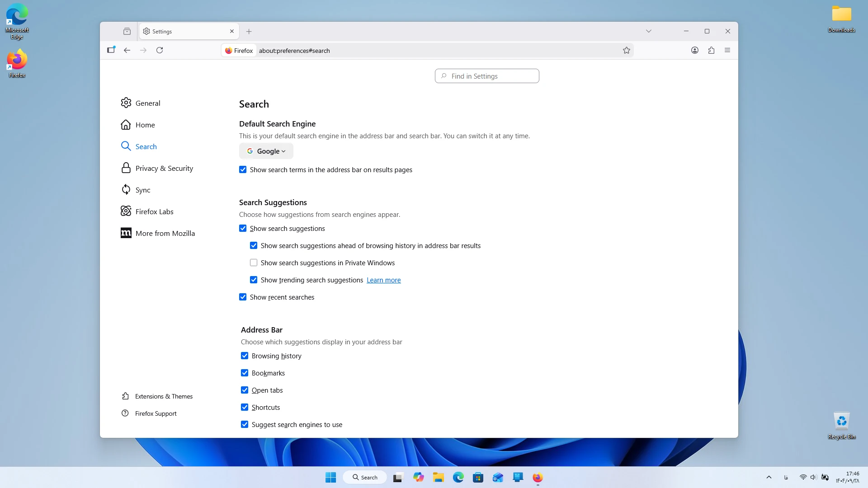Open the Extensions puzzle icon in toolbar
Viewport: 868px width, 488px height.
point(711,50)
